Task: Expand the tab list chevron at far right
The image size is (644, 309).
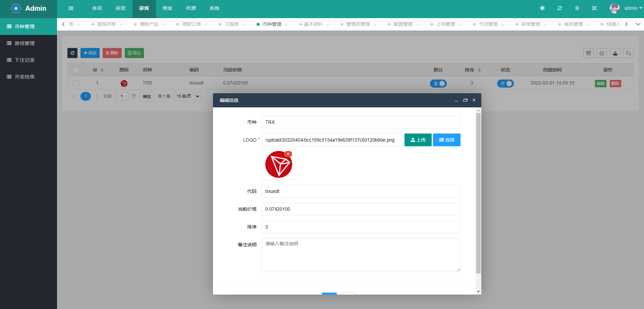Action: (638, 24)
